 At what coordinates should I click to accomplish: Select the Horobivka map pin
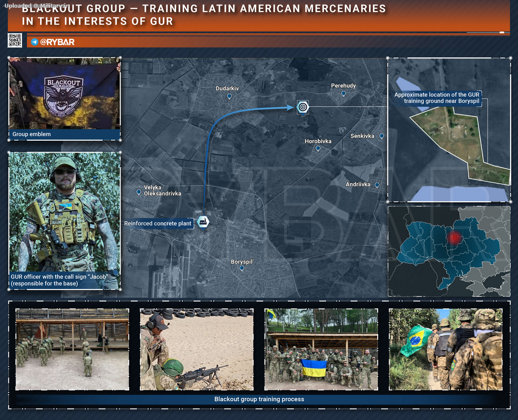pyautogui.click(x=318, y=148)
